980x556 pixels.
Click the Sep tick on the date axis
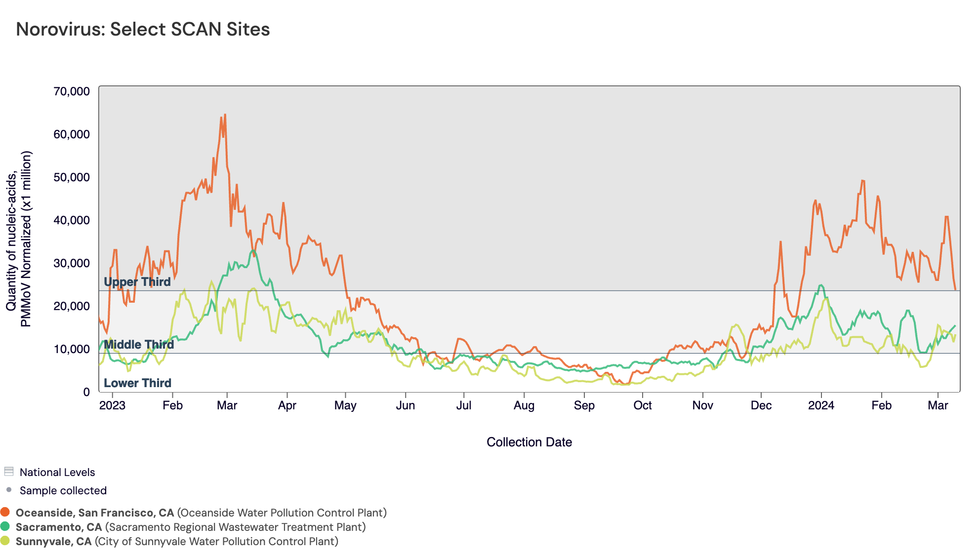584,405
